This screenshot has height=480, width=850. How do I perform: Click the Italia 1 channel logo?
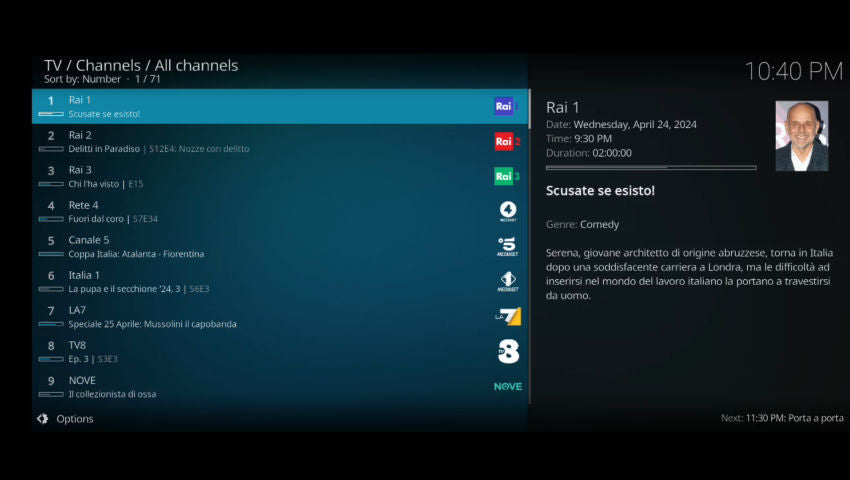click(508, 282)
